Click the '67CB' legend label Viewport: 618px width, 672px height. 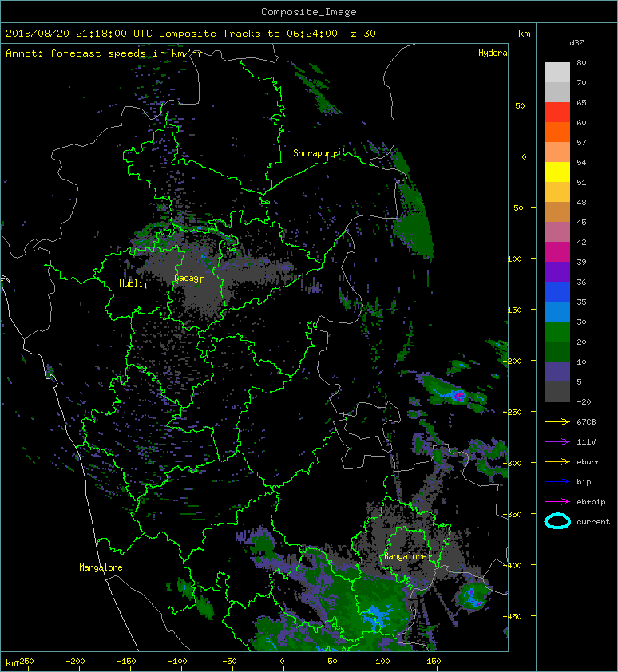click(586, 421)
